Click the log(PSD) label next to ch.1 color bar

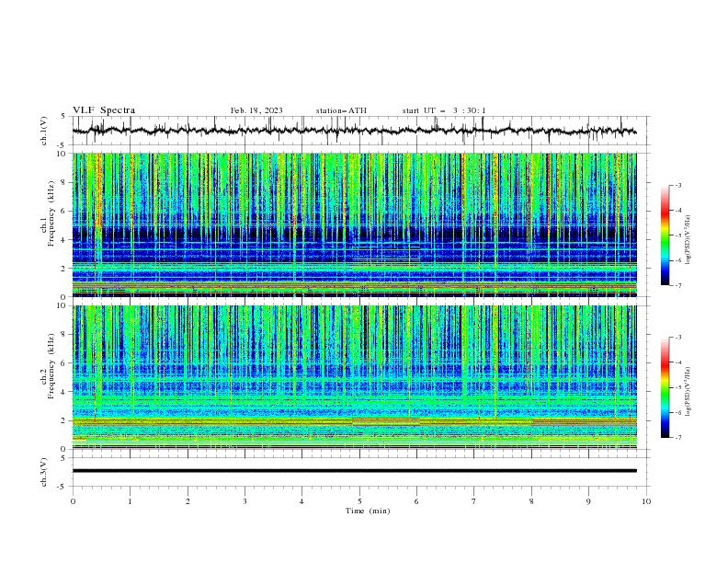click(688, 240)
